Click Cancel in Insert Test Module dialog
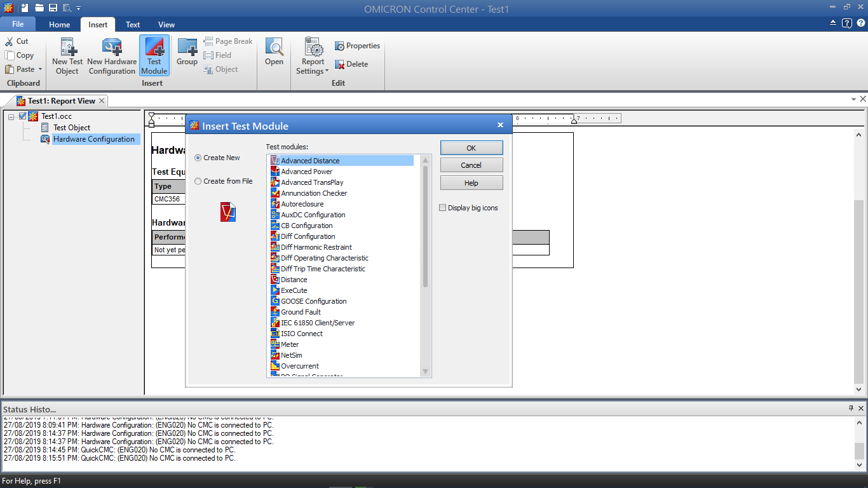The width and height of the screenshot is (868, 488). pyautogui.click(x=471, y=165)
